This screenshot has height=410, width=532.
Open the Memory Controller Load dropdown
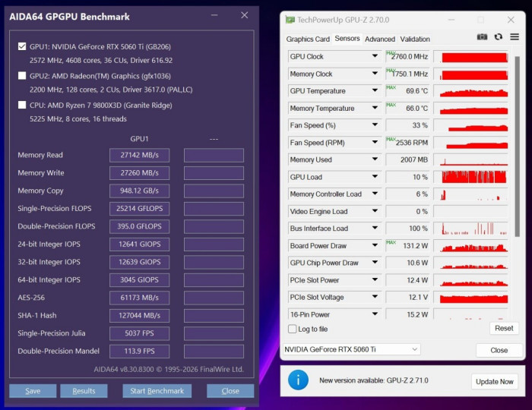(375, 194)
